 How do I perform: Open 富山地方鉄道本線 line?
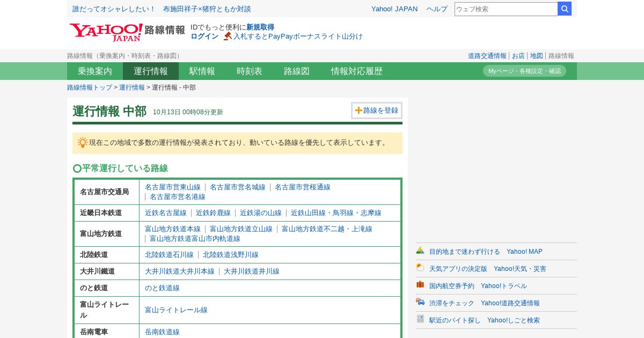tap(173, 229)
